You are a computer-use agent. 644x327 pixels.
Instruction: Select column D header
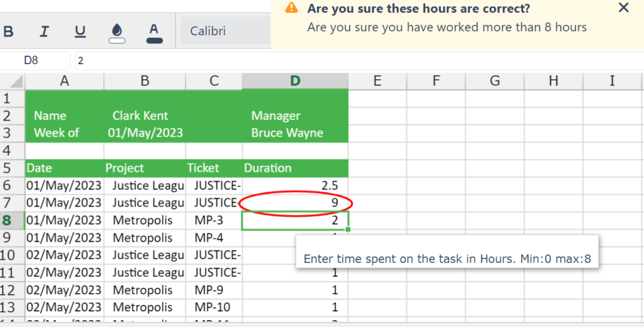coord(296,81)
